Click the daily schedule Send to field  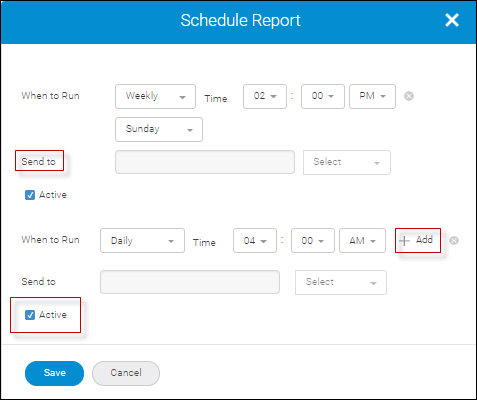[x=190, y=282]
